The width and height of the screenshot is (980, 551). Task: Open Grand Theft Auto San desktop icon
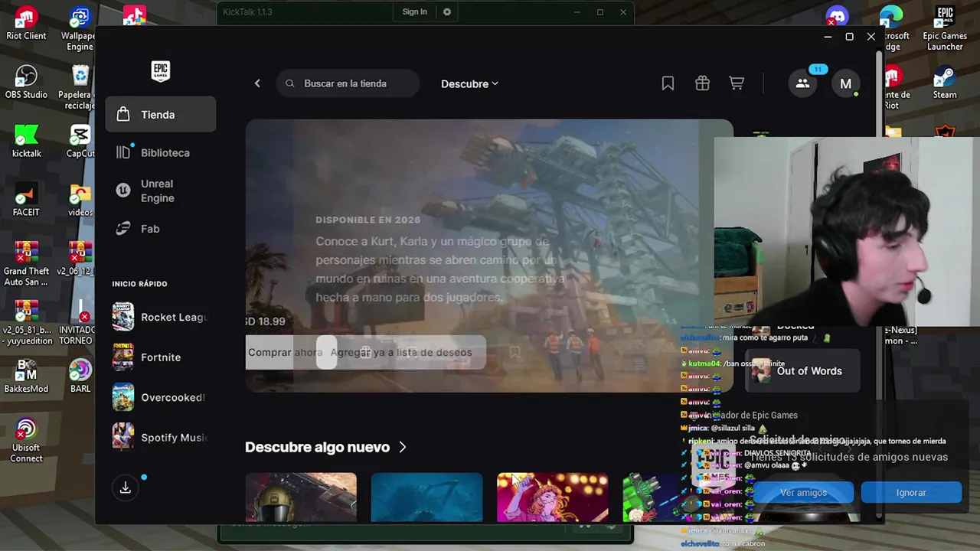[x=26, y=263]
